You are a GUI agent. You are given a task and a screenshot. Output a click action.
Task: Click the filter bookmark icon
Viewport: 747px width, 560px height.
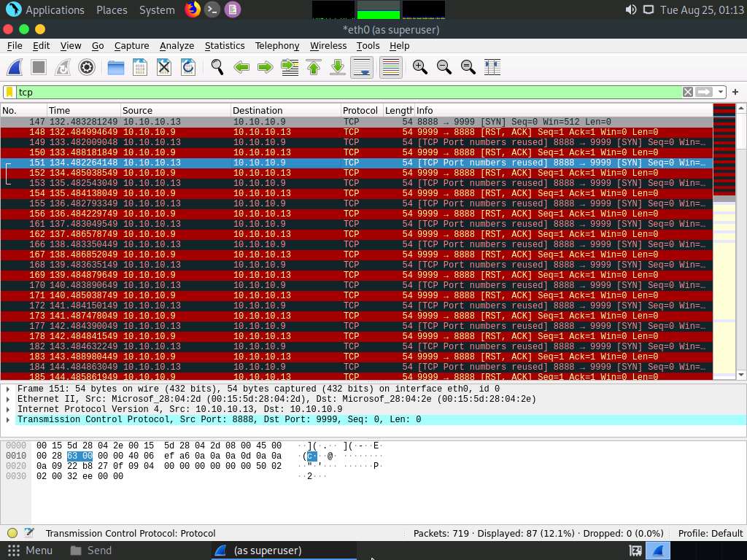pos(9,92)
